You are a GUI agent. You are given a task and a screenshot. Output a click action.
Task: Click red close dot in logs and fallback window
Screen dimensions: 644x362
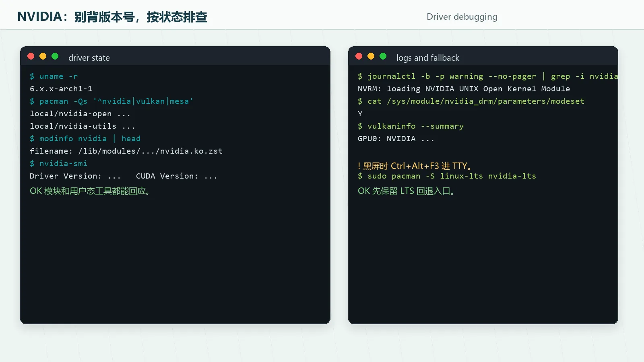click(x=359, y=56)
